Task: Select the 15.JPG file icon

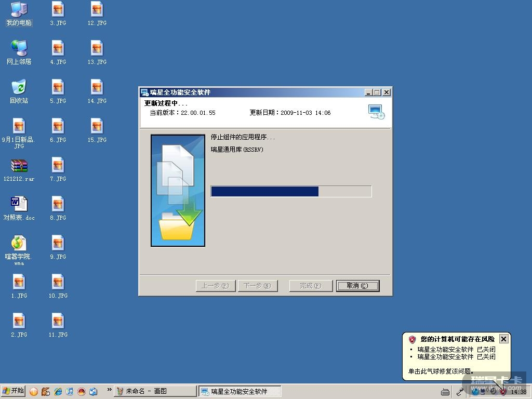Action: point(97,130)
